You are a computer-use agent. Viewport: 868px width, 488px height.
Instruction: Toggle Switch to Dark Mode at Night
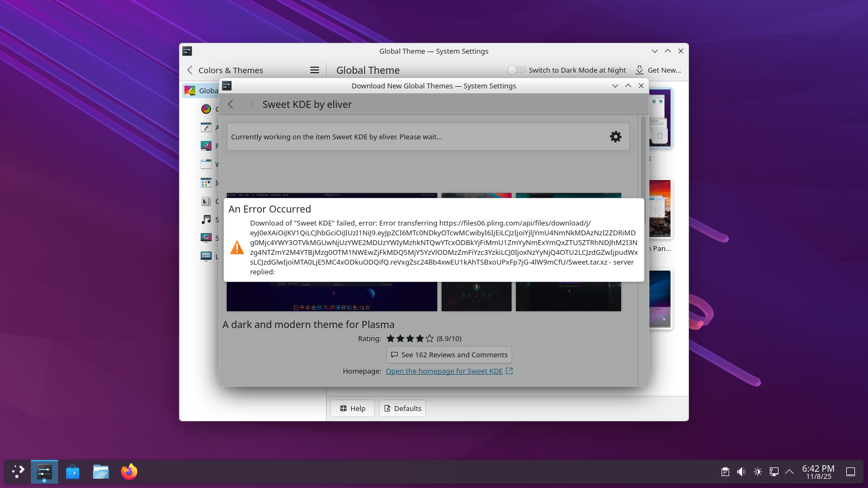tap(516, 70)
